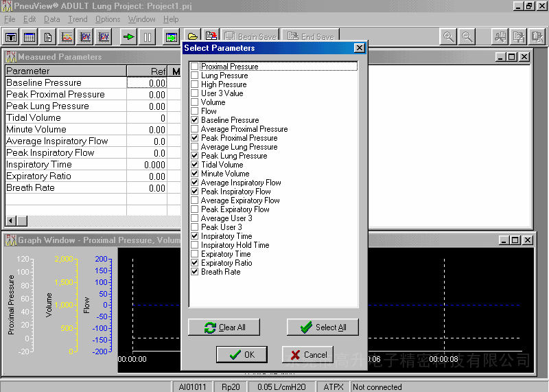Click the zoom in magnifier icon
The width and height of the screenshot is (549, 392).
[x=448, y=36]
